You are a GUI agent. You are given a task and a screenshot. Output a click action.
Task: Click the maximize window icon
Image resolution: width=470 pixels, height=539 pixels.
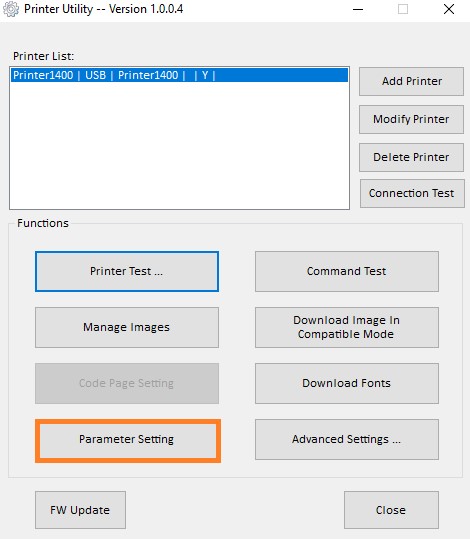[403, 9]
